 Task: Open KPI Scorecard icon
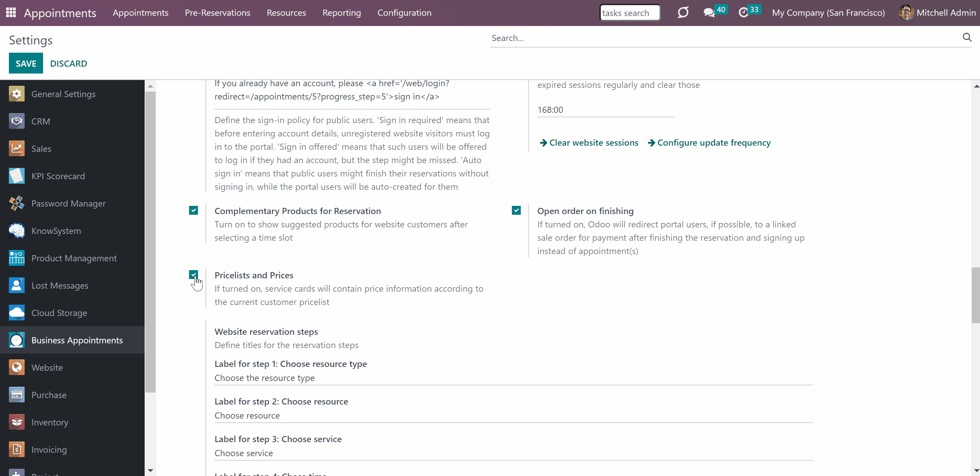point(17,176)
